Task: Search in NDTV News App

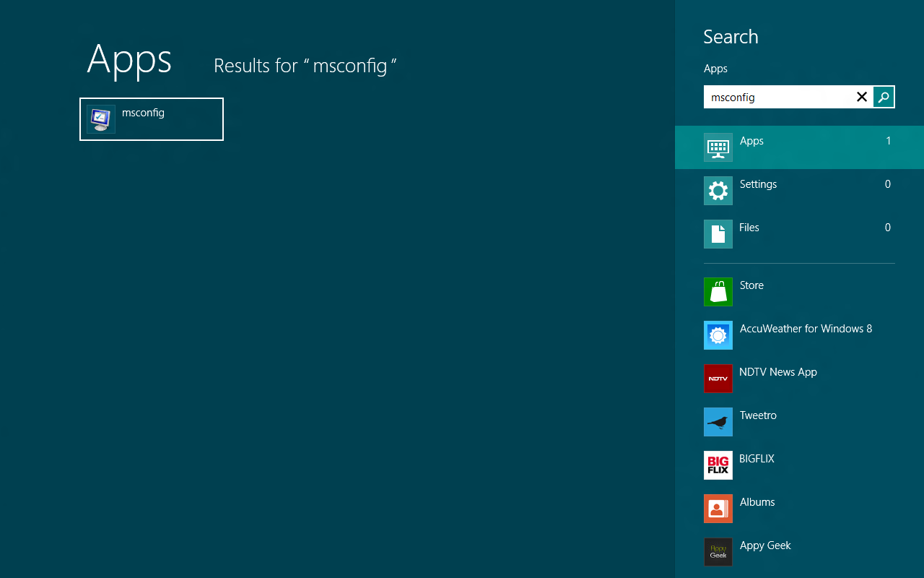Action: [x=778, y=372]
